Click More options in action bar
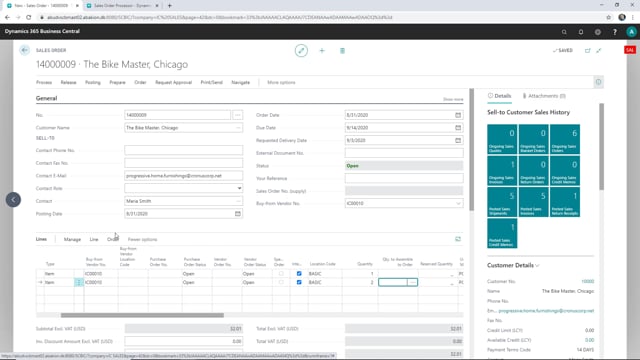 pos(281,82)
